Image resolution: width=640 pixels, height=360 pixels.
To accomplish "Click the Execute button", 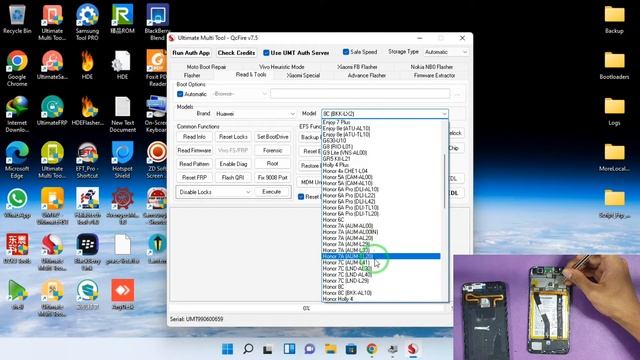I will point(271,192).
